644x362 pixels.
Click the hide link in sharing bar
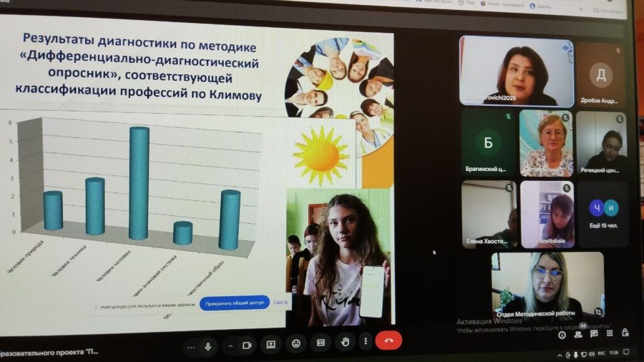coord(280,302)
